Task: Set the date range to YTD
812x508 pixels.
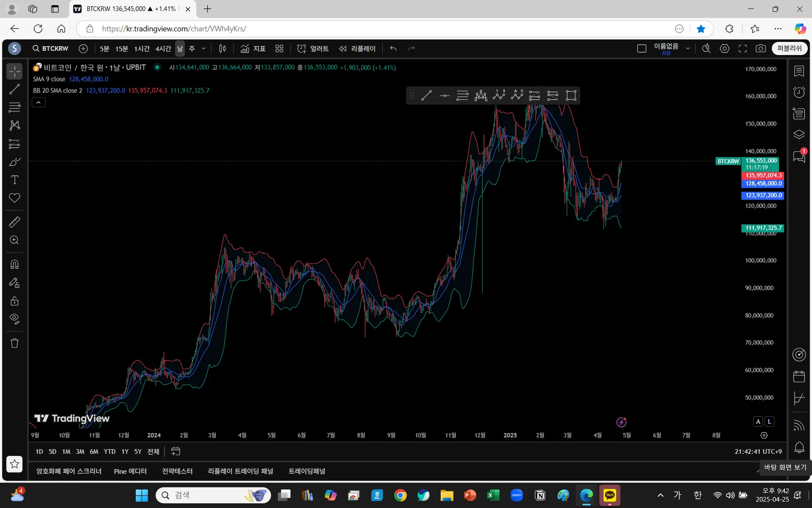Action: pyautogui.click(x=109, y=452)
